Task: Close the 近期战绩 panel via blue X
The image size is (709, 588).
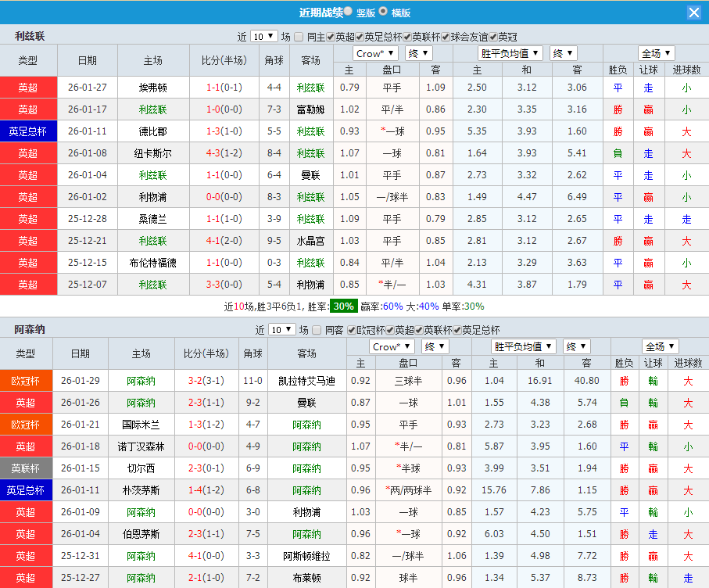Action: tap(694, 12)
